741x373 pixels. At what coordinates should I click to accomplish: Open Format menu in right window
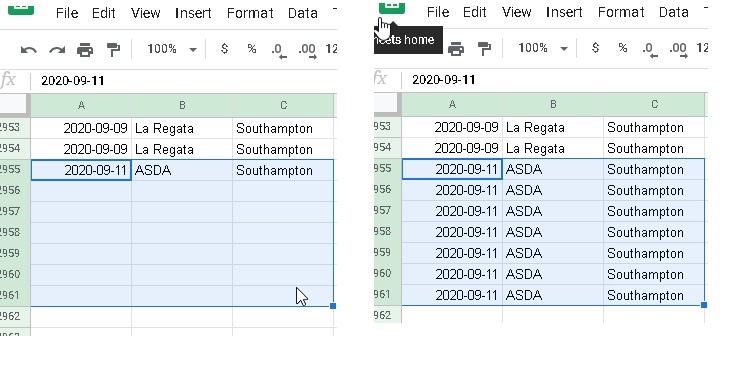pyautogui.click(x=621, y=12)
